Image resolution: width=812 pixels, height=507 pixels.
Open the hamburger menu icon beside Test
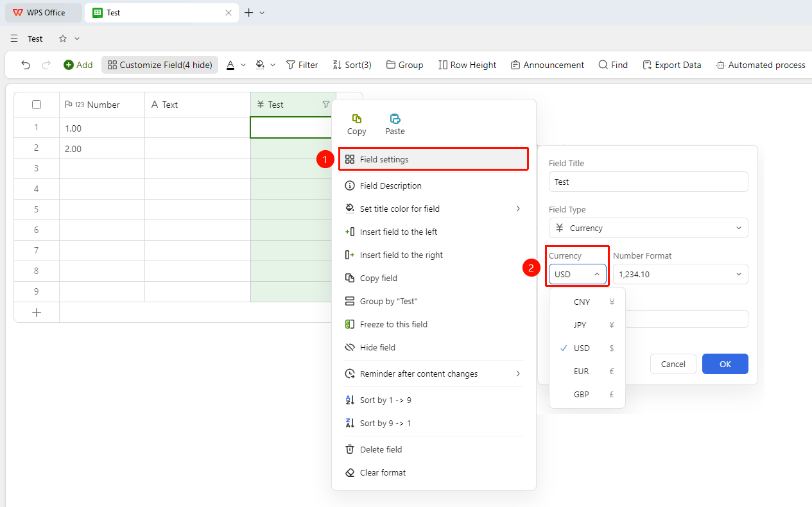pos(14,39)
